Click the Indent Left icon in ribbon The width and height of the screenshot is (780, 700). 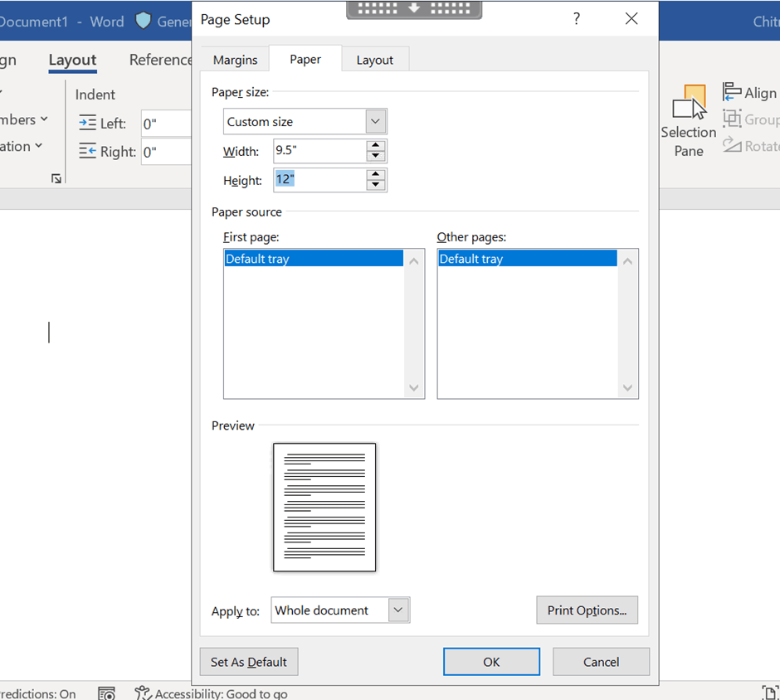[88, 123]
